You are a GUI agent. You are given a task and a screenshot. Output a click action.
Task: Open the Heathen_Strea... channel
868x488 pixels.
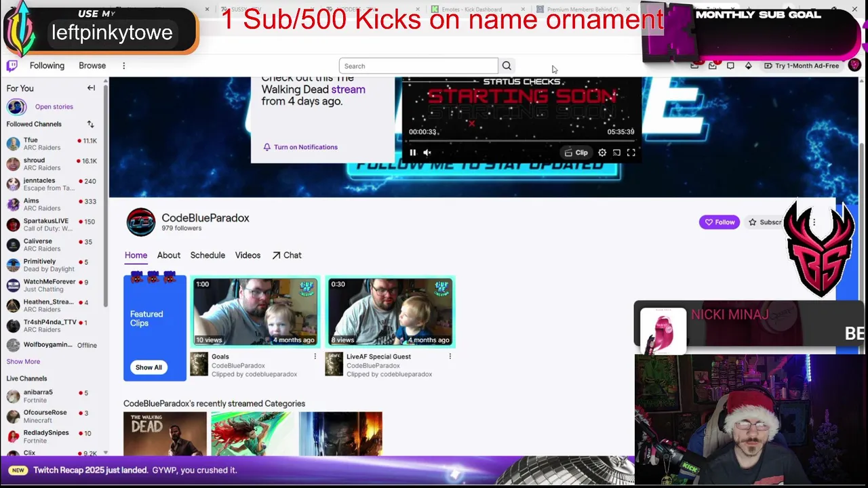pyautogui.click(x=52, y=306)
